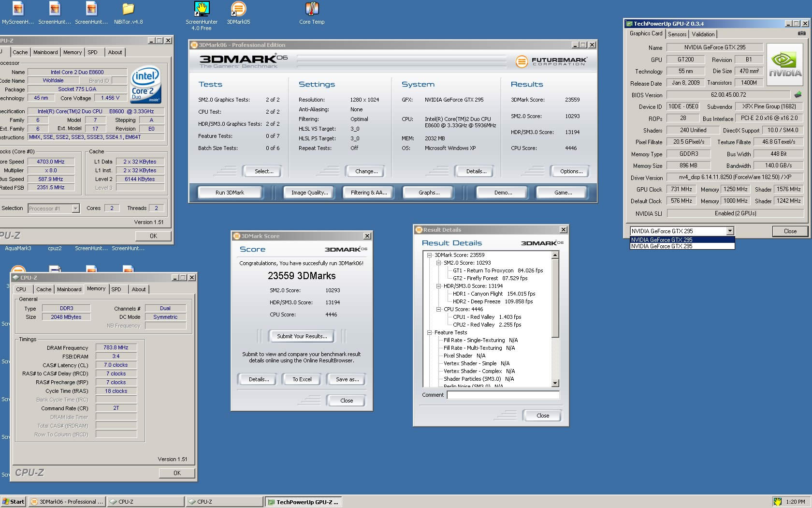812x508 pixels.
Task: Click the Graphs... button
Action: [429, 193]
